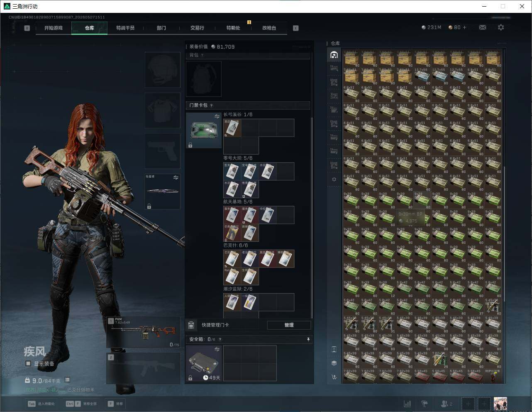Switch to the 开始游戏 tab

tap(54, 28)
